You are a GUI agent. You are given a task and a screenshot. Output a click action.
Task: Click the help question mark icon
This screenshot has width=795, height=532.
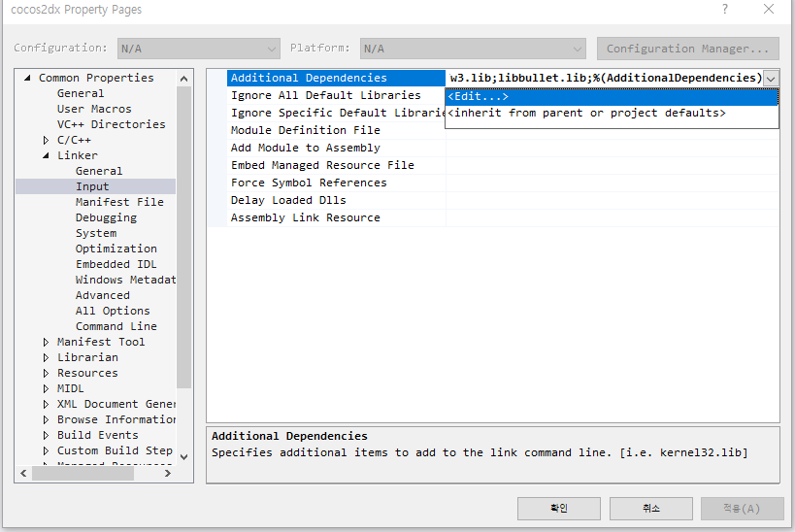coord(725,9)
